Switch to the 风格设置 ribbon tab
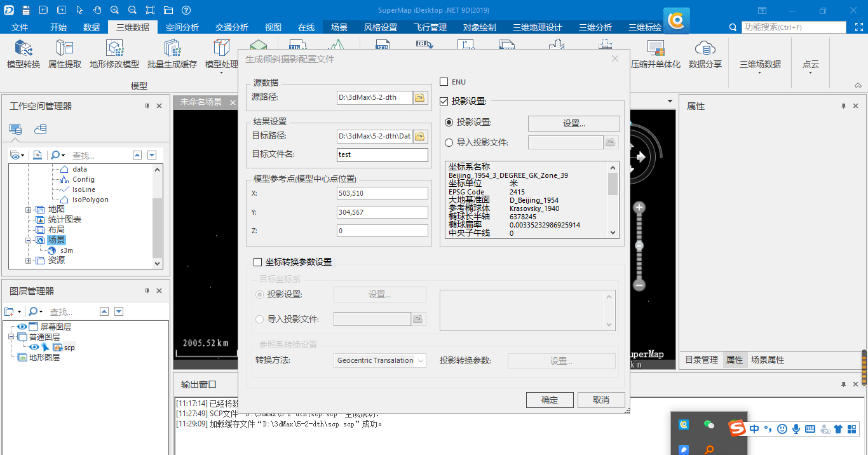The height and width of the screenshot is (455, 868). pyautogui.click(x=381, y=27)
